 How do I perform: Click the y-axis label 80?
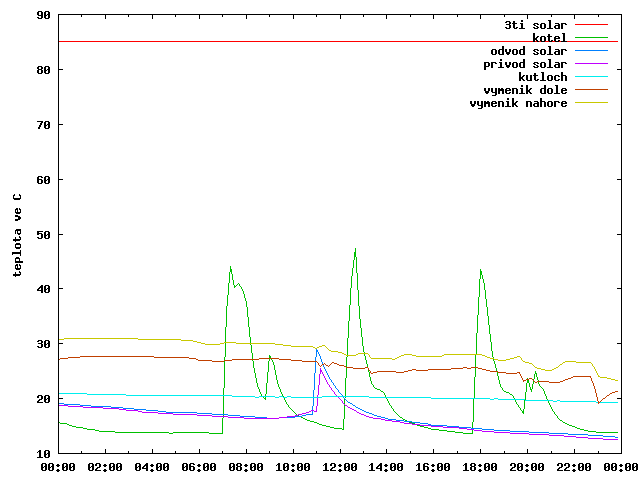coord(44,70)
